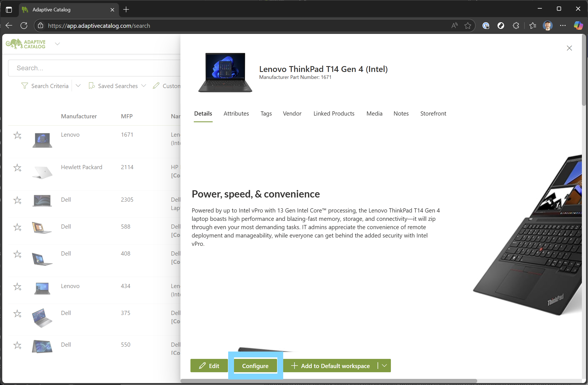The image size is (588, 385).
Task: Open Dell 2305 laptop thumbnail
Action: coord(42,201)
